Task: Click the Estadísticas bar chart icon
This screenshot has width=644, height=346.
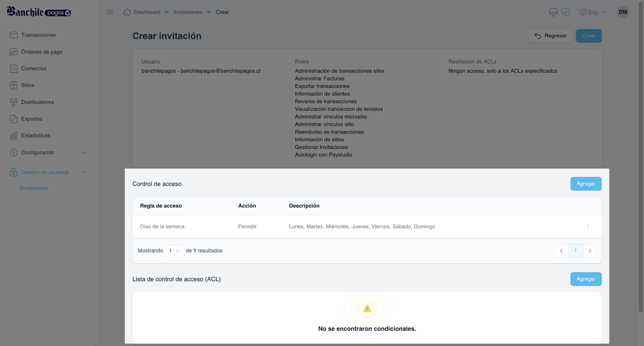Action: (13, 136)
